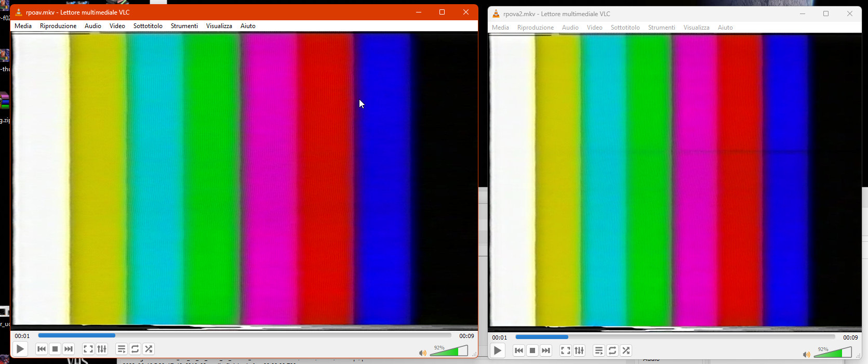Click the 00:09 remaining time in rpova2.mkv
This screenshot has height=364, width=868.
850,337
